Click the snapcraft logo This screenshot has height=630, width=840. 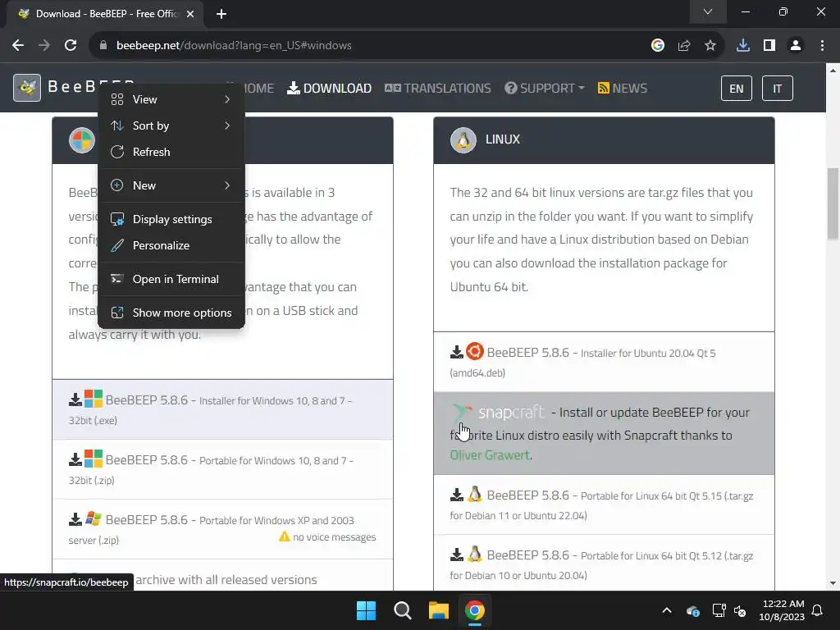(498, 413)
